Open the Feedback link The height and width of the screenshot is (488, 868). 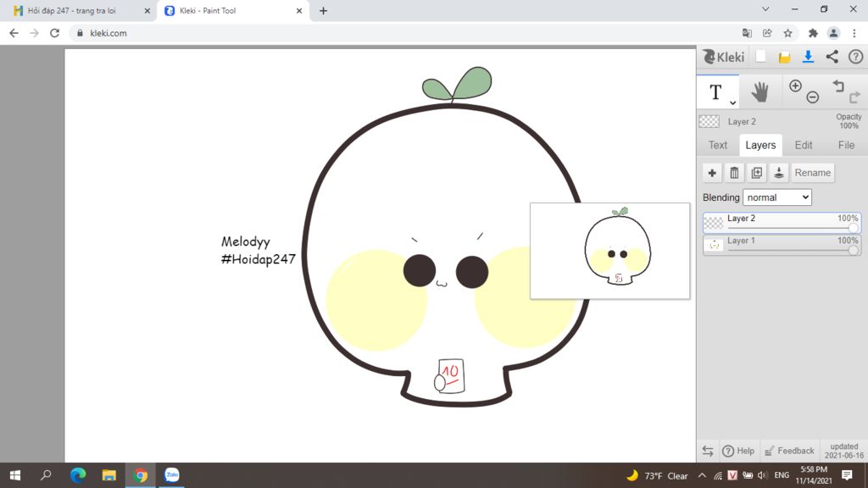tap(789, 451)
